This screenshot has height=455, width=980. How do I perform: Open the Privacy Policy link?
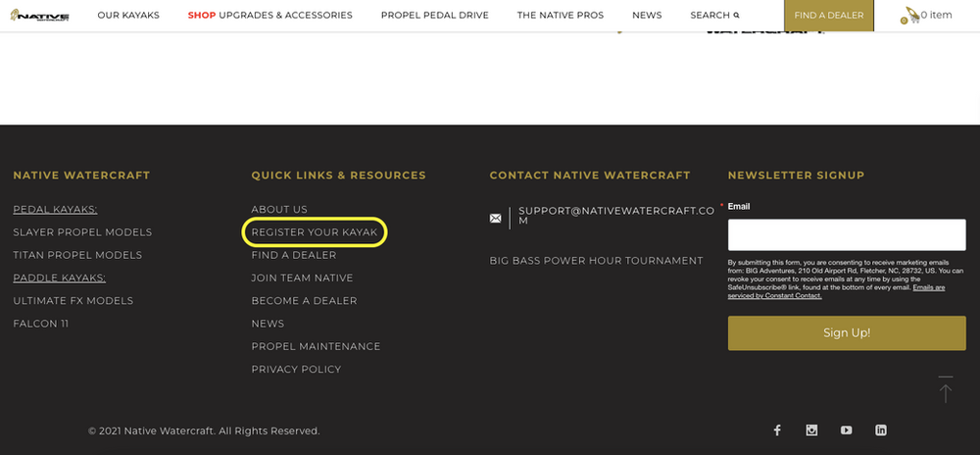click(x=296, y=370)
